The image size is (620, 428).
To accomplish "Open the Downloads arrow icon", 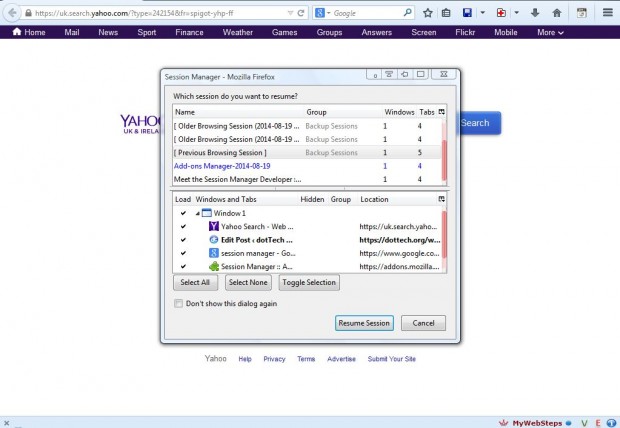I will pyautogui.click(x=535, y=13).
